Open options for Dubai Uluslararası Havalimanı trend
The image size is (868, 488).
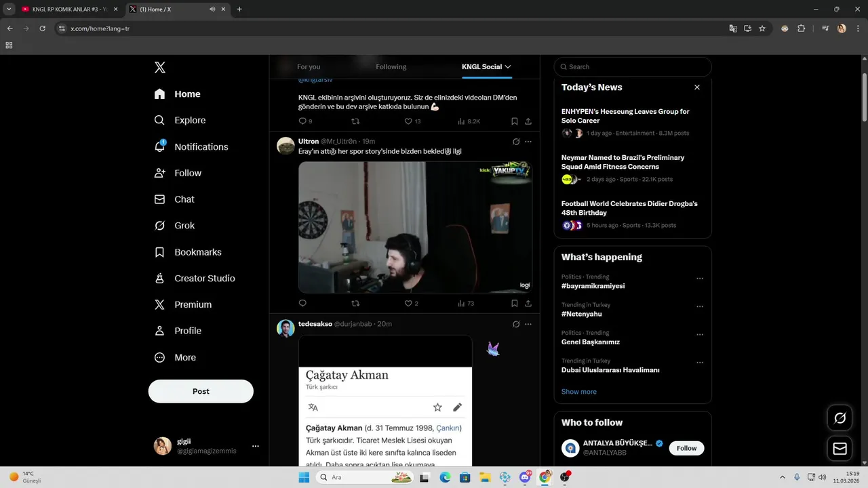[700, 363]
